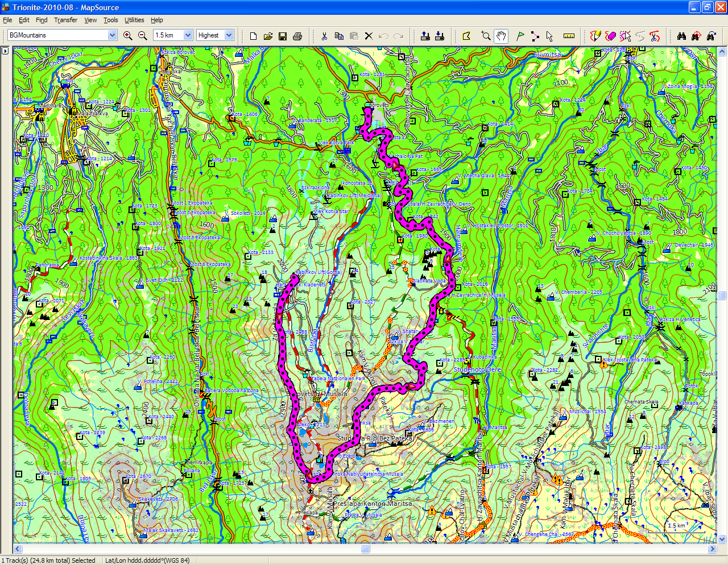Minimize the MapSource window
728x565 pixels.
(x=694, y=7)
